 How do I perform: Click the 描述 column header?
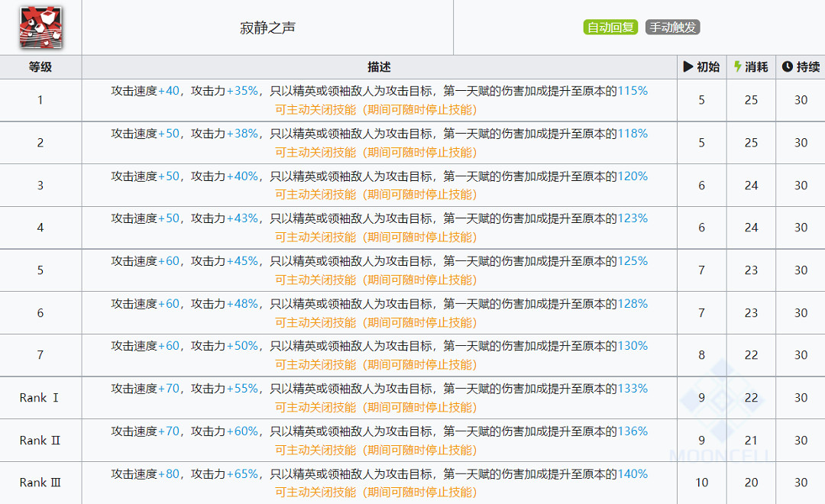pyautogui.click(x=380, y=66)
